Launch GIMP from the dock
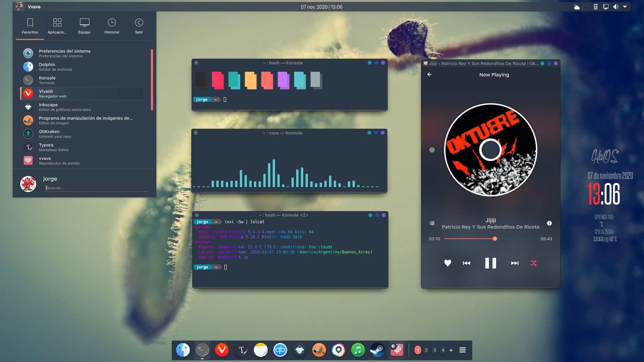The height and width of the screenshot is (362, 644). [x=320, y=350]
